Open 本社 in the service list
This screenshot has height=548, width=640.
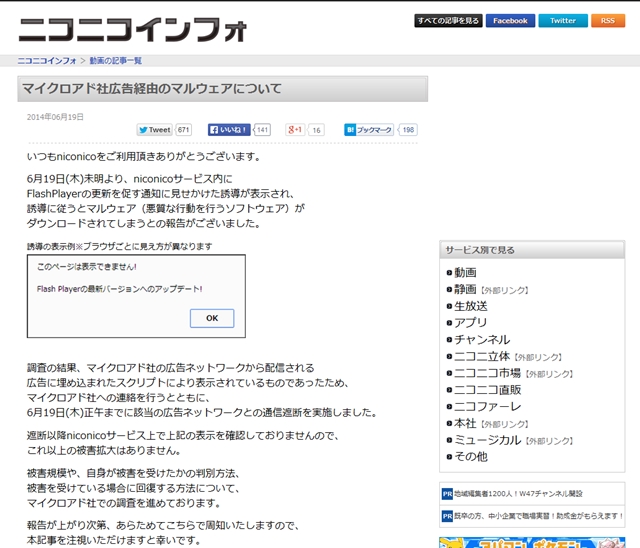(x=465, y=423)
